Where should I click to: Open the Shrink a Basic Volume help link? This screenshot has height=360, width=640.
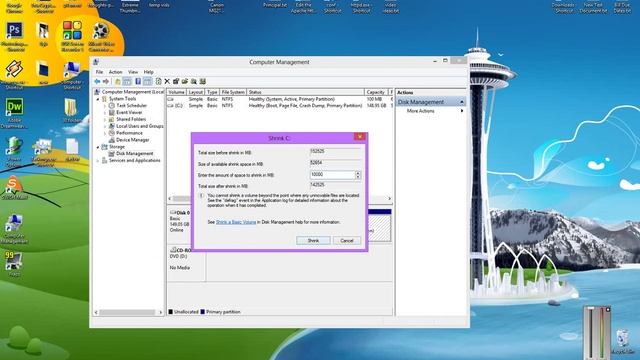236,222
